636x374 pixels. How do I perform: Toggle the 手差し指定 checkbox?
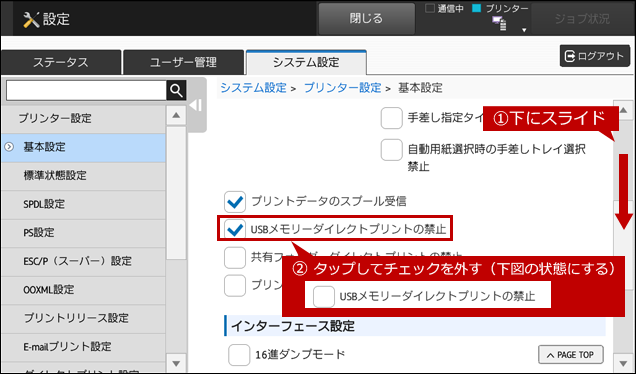click(391, 118)
